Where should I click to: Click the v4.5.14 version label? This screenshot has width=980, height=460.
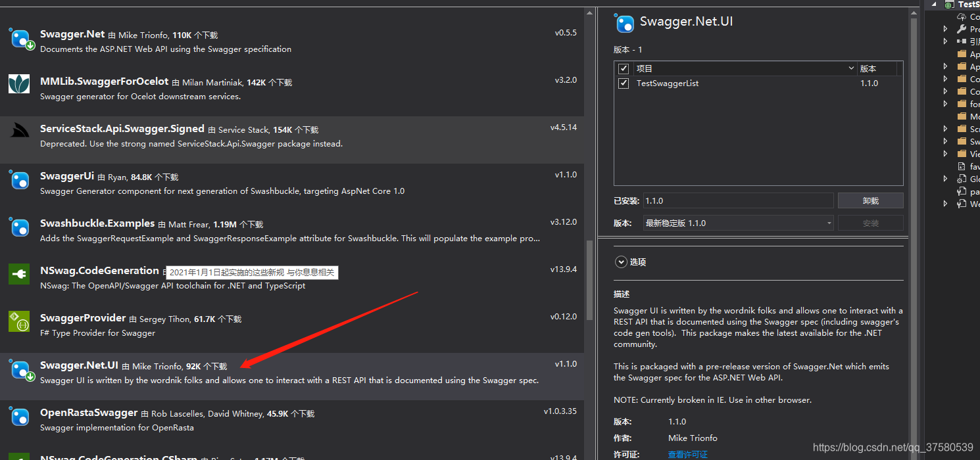564,127
